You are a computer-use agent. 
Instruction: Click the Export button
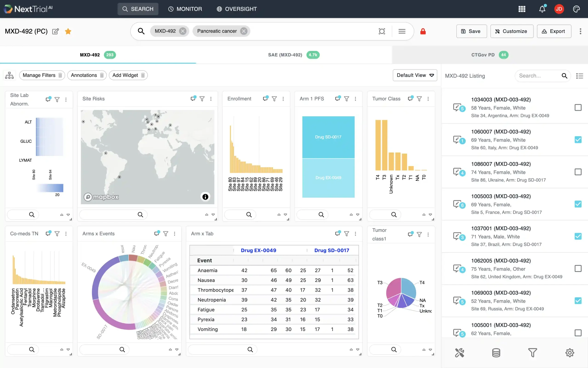pyautogui.click(x=554, y=31)
